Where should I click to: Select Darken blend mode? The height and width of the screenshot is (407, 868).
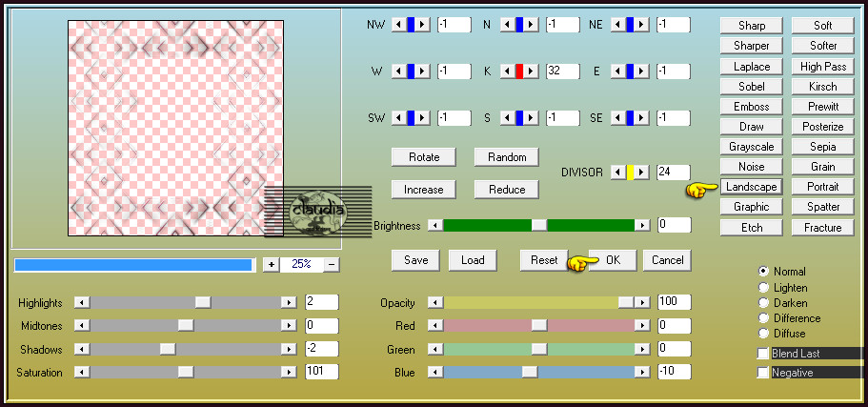pos(764,303)
